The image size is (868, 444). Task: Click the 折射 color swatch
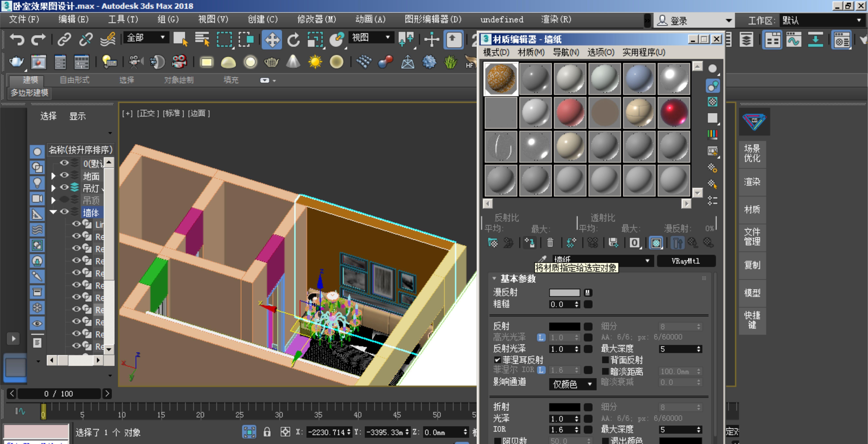(564, 407)
